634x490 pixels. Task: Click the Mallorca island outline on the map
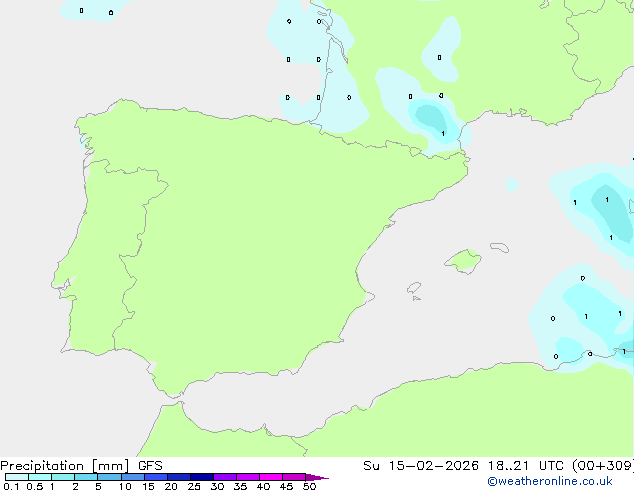coord(463,261)
